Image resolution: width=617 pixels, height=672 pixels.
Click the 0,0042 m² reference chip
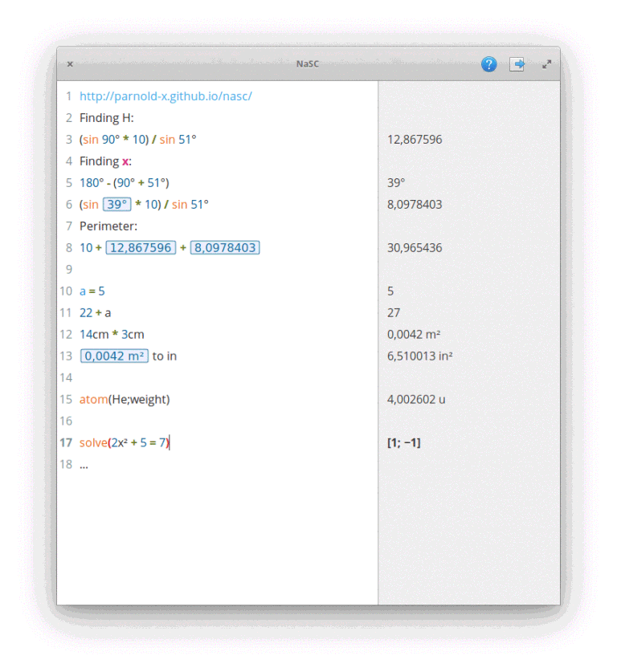tap(114, 356)
